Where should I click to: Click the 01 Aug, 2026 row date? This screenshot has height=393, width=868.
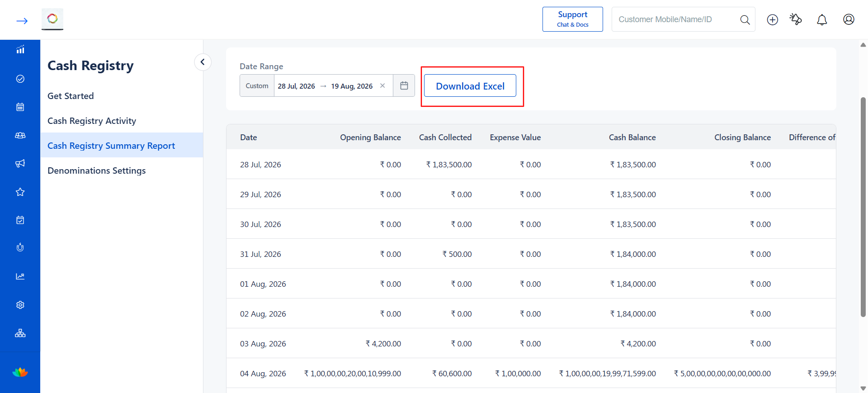263,284
